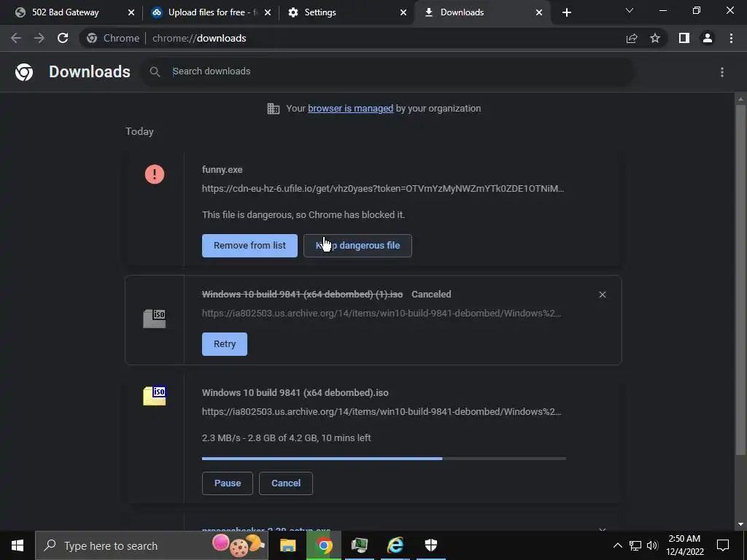Remove the canceled ISO download entry
The image size is (747, 560).
coord(602,295)
